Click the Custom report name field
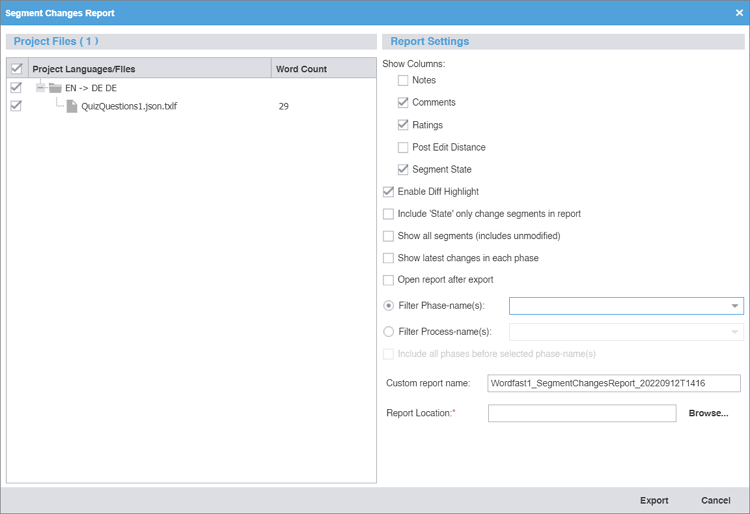This screenshot has width=750, height=514. 613,384
